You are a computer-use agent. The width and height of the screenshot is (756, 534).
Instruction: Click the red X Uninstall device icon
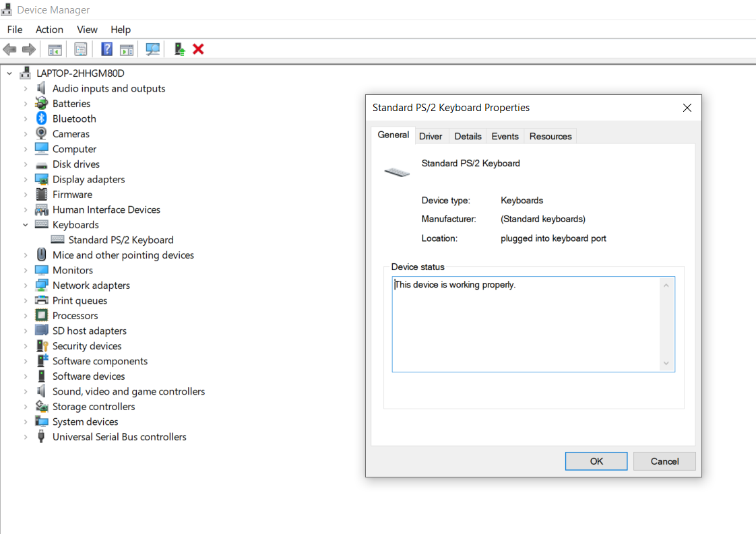[198, 49]
